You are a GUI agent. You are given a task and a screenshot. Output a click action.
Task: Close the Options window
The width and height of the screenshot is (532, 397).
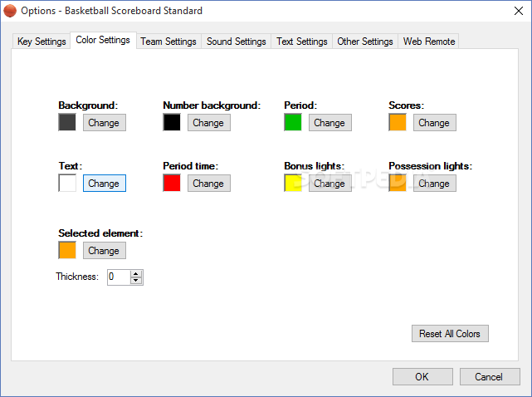[519, 11]
